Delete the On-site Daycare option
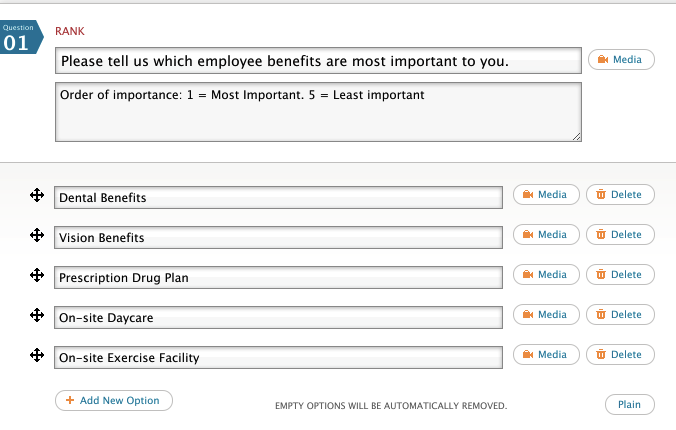676x430 pixels. click(x=619, y=315)
